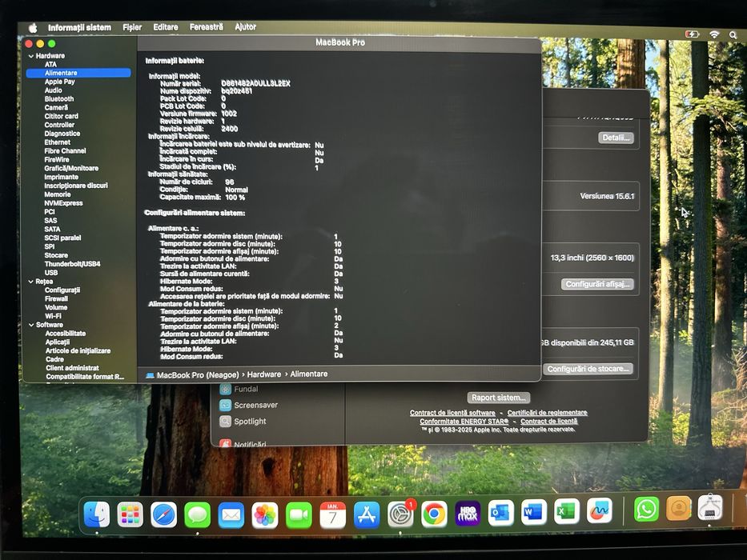
Task: Open Calendar icon showing 7
Action: pos(332,514)
